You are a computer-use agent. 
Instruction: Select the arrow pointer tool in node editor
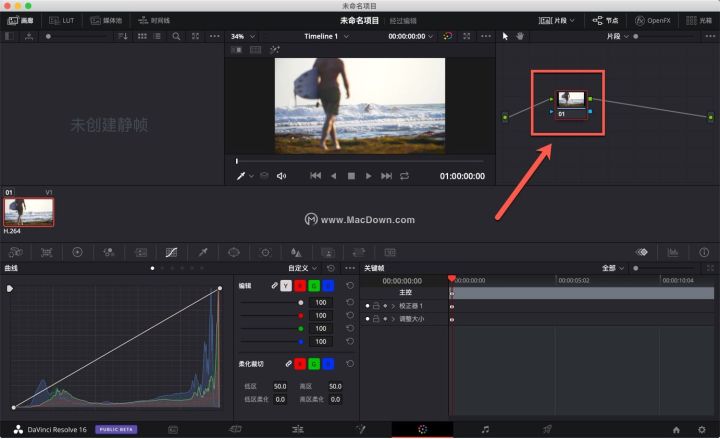pyautogui.click(x=505, y=36)
